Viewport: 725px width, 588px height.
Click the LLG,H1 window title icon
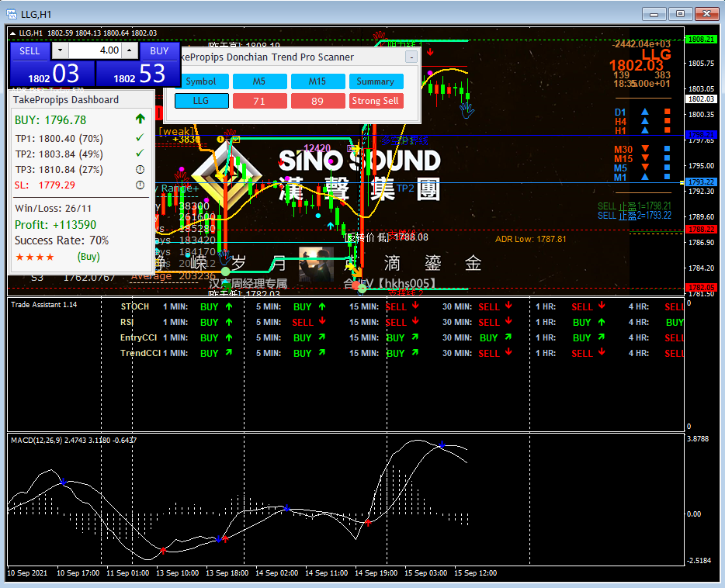tap(12, 14)
